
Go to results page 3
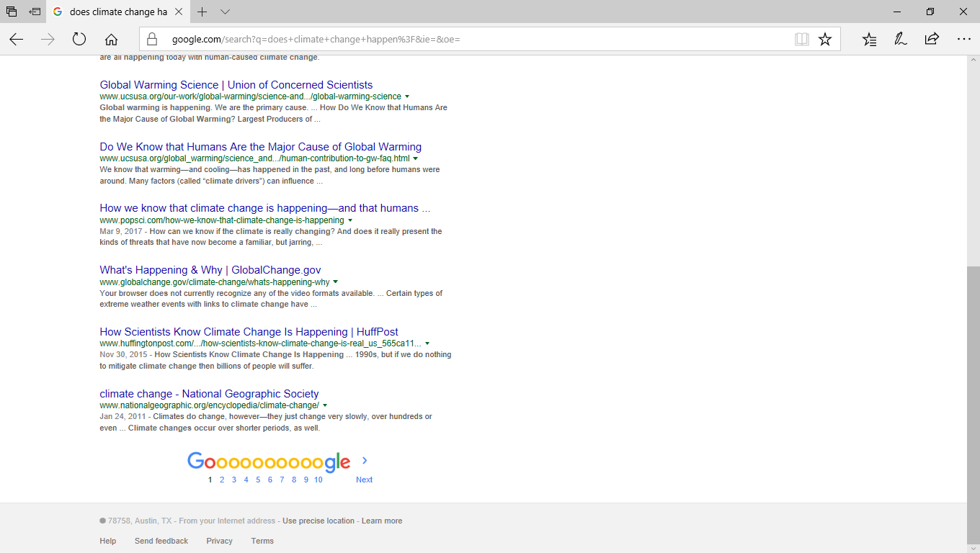(234, 480)
